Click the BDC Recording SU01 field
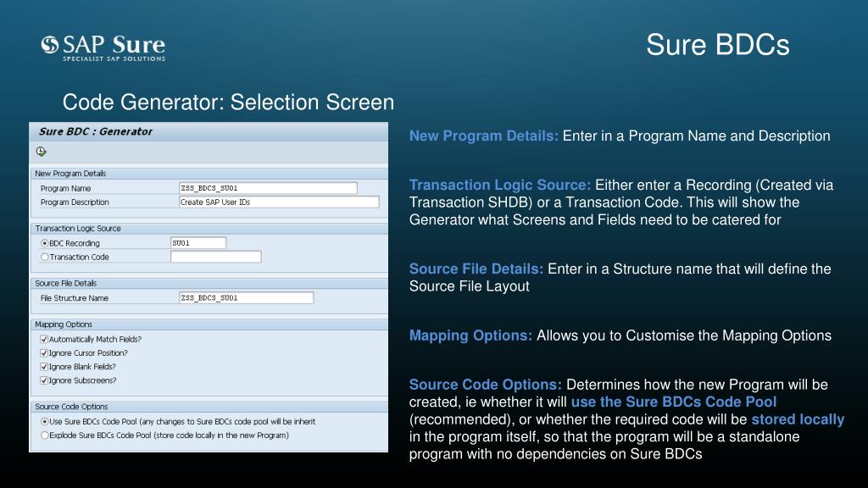 (x=198, y=243)
